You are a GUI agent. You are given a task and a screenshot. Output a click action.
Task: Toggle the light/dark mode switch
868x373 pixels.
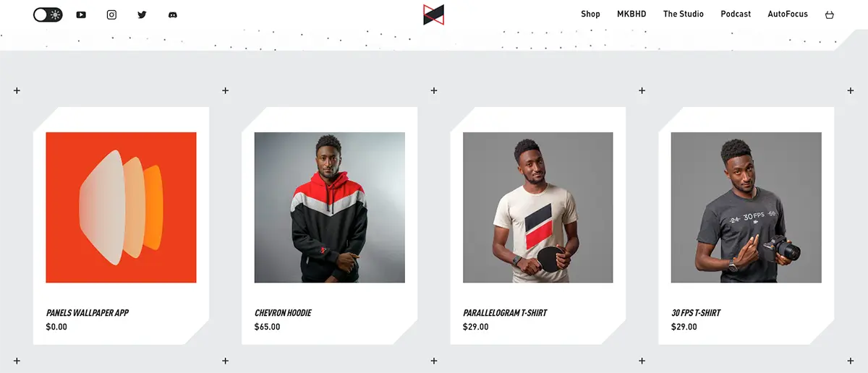point(48,14)
